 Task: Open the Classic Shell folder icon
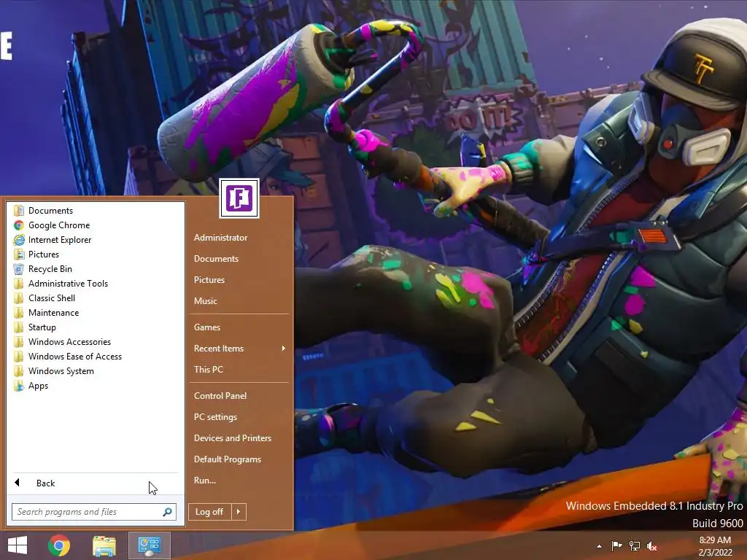(x=18, y=298)
